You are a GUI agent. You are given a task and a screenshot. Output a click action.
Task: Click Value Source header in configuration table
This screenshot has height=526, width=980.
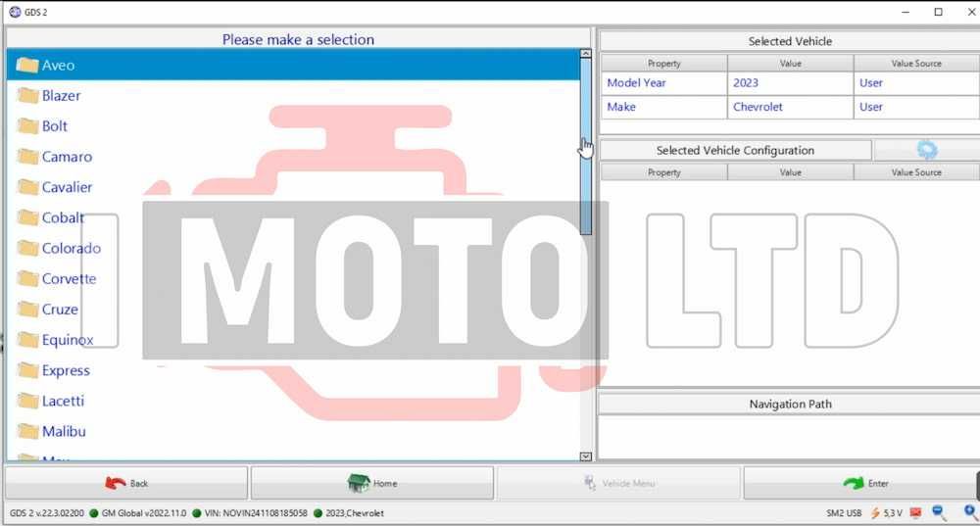point(916,171)
